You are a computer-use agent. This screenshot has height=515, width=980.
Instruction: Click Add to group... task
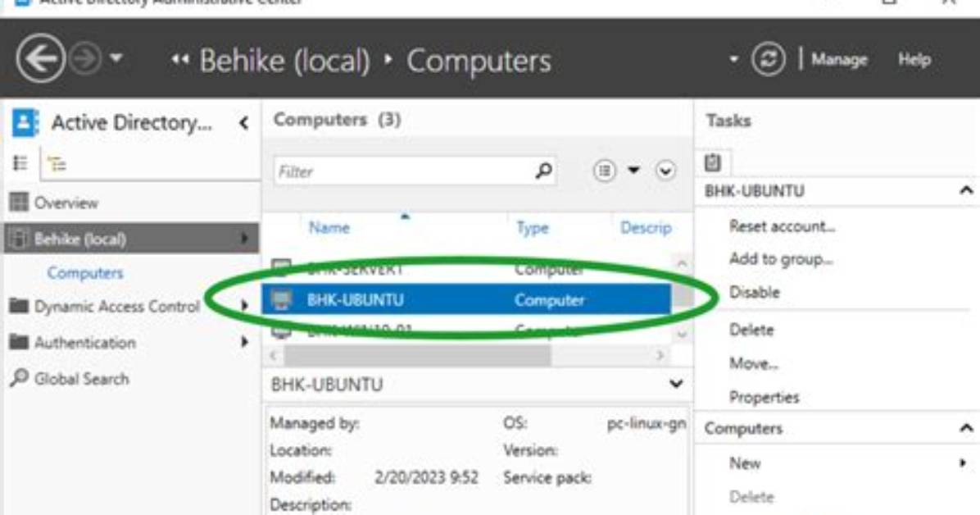click(x=781, y=258)
